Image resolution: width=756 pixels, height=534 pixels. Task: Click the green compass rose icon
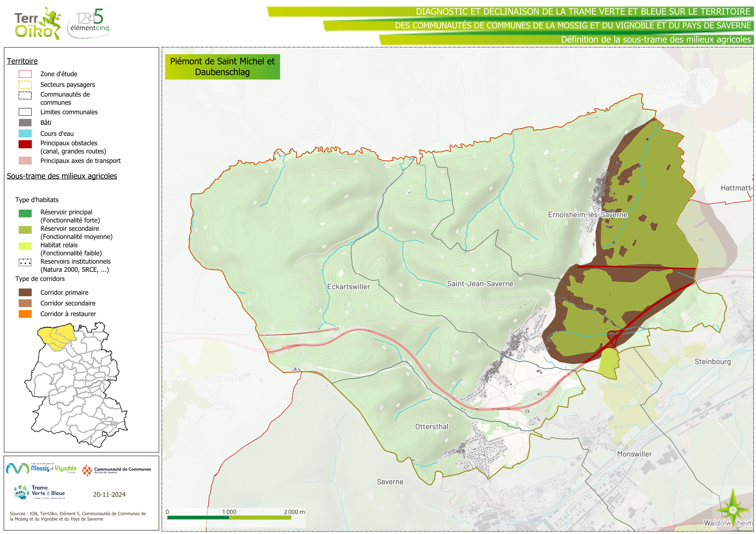(x=733, y=510)
